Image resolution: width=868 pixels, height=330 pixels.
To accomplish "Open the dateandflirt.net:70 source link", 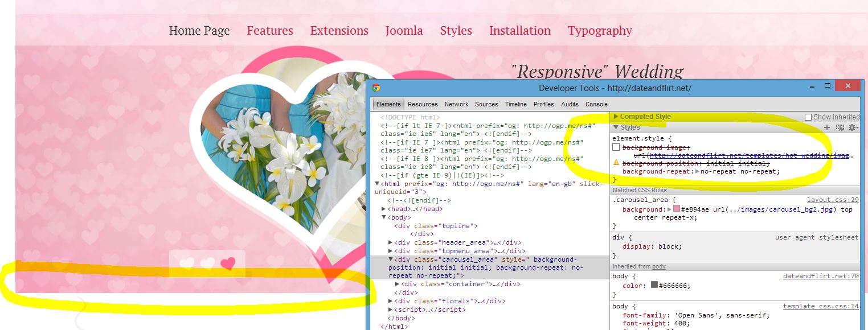I will point(821,277).
